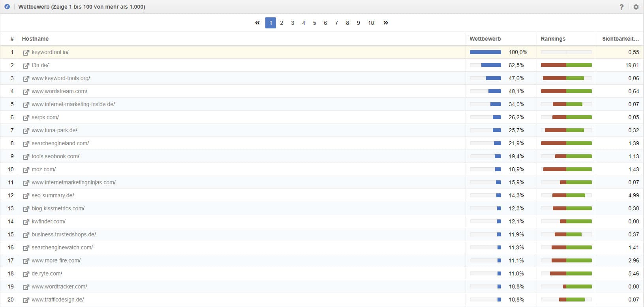644x307 pixels.
Task: Open hostname link moz.com/
Action: click(44, 169)
